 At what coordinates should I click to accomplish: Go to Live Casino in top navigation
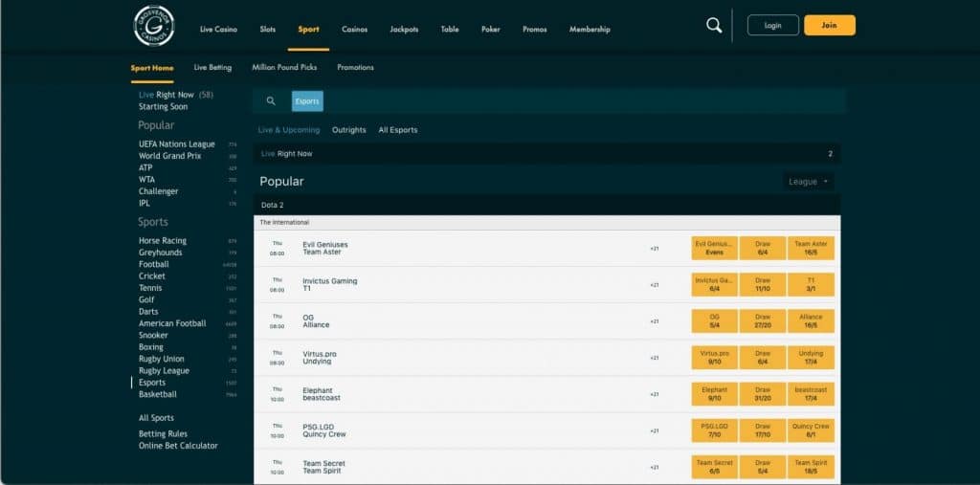point(219,30)
